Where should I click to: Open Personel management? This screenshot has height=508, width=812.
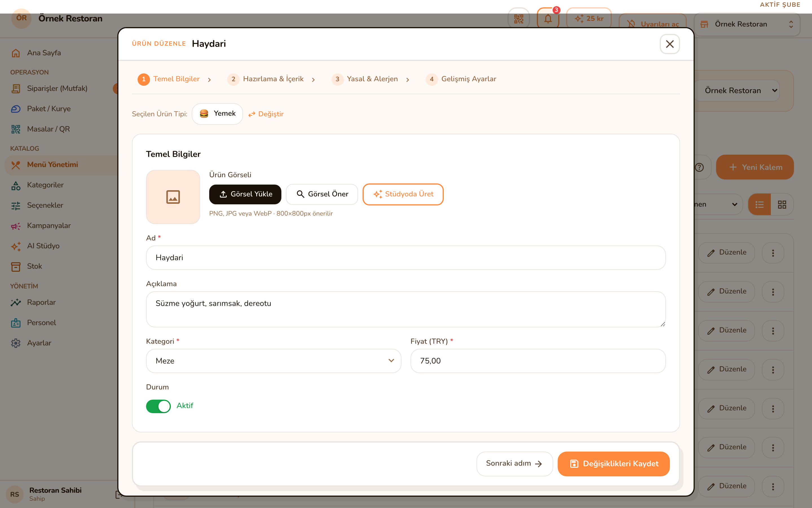[41, 323]
